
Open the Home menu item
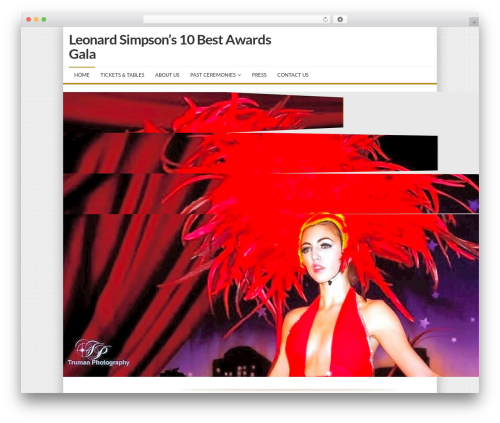(x=82, y=75)
